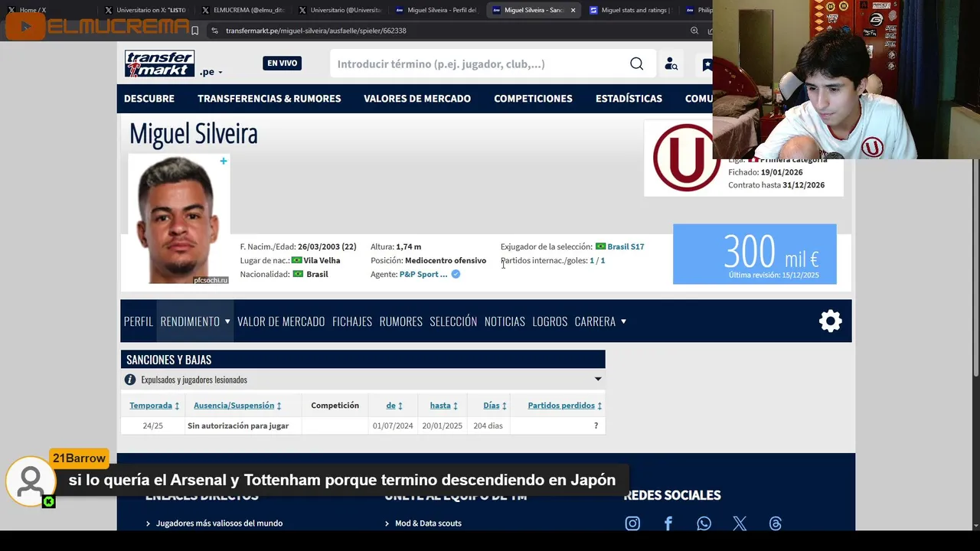Click the 20/01/2025 date cell
Viewport: 980px width, 551px height.
point(443,425)
